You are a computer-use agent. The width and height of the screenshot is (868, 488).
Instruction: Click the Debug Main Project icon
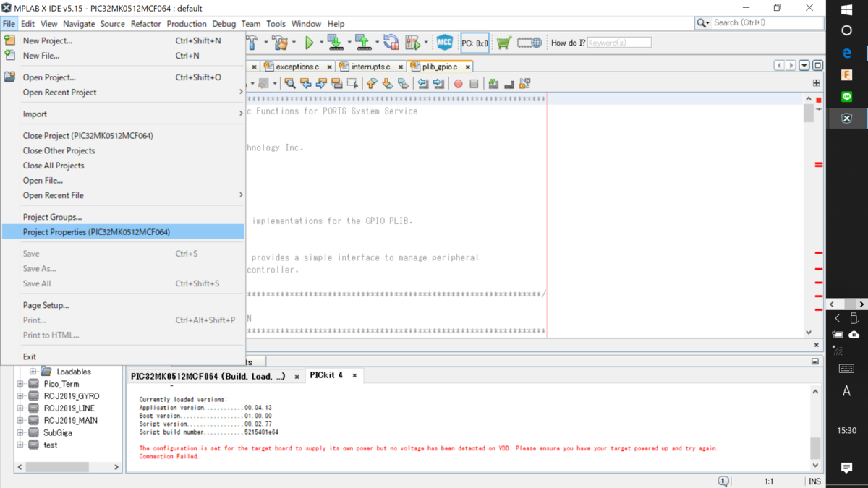click(x=413, y=43)
